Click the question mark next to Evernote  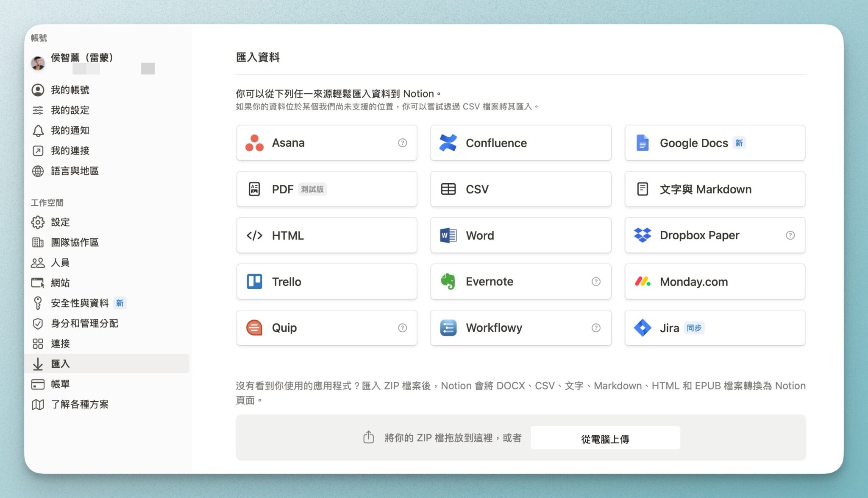point(596,281)
